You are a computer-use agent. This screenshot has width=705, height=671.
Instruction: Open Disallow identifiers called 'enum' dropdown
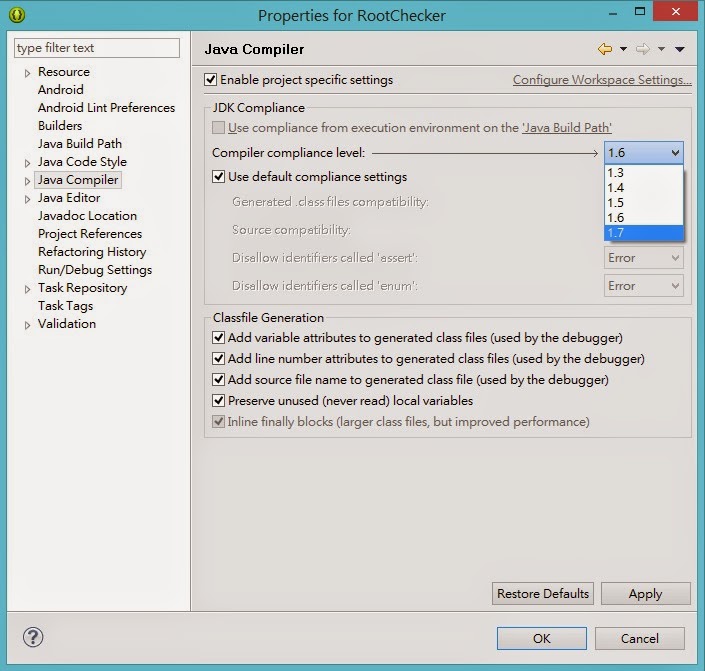644,286
